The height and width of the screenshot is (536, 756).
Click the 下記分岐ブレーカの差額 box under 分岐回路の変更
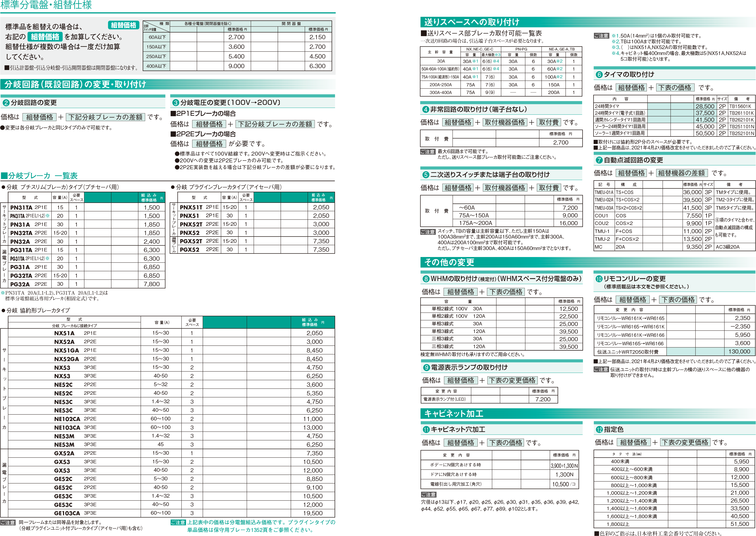pos(105,117)
